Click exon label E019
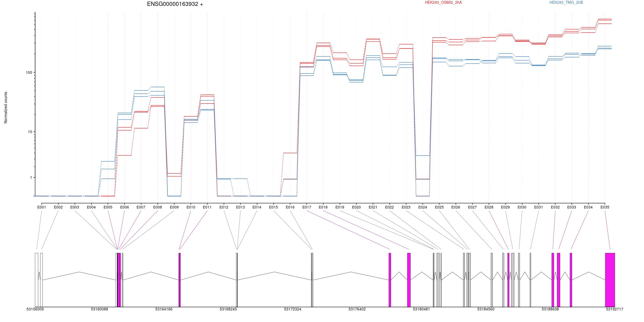Viewport: 644px width, 322px height. click(340, 207)
